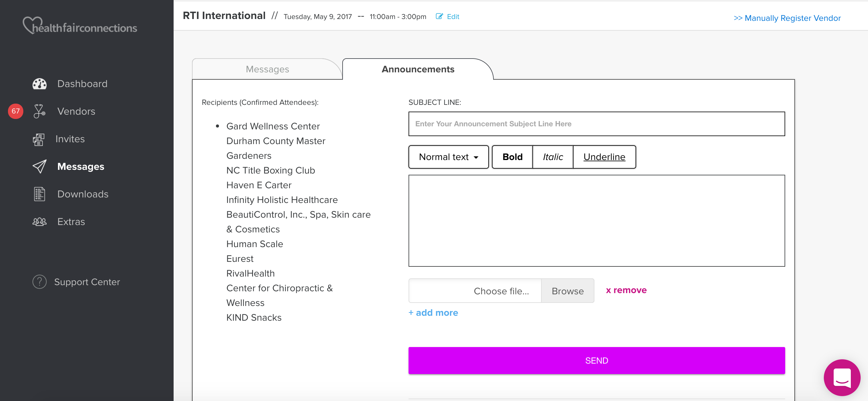Viewport: 868px width, 401px height.
Task: Go to Dashboard in sidebar
Action: pyautogui.click(x=82, y=84)
